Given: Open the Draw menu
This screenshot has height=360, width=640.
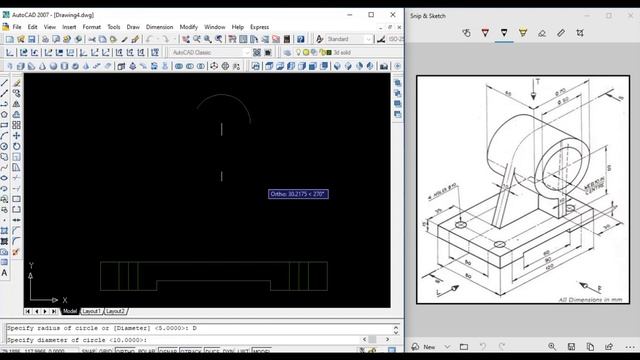Looking at the screenshot, I should 133,27.
